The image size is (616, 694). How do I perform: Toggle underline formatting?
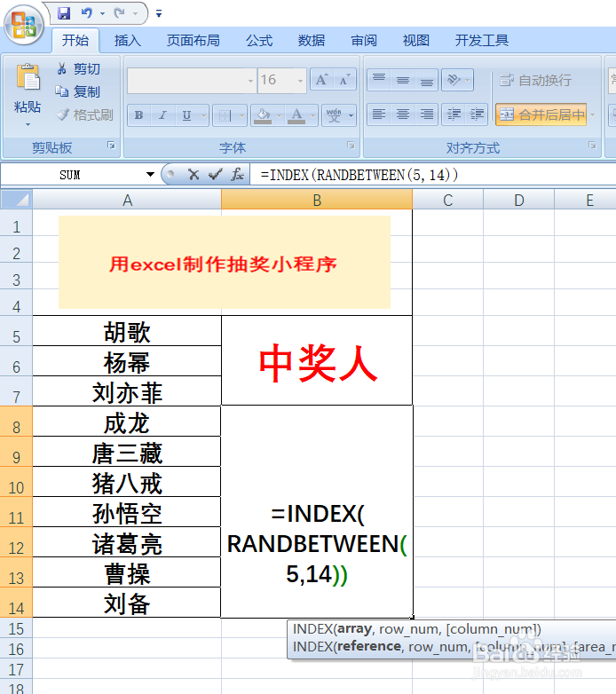coord(186,115)
